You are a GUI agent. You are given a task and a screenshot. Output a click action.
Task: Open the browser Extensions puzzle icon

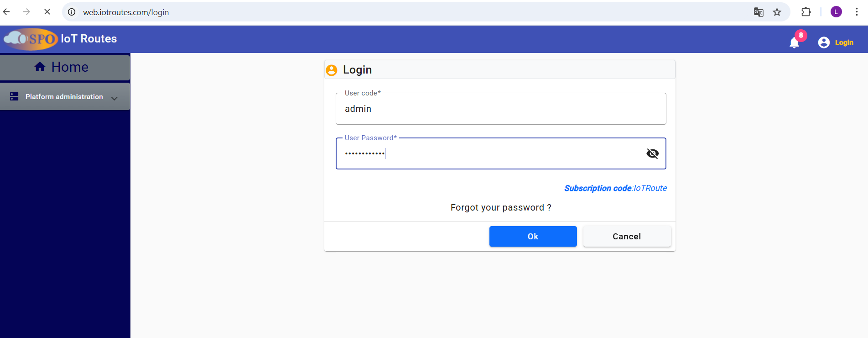(x=806, y=12)
